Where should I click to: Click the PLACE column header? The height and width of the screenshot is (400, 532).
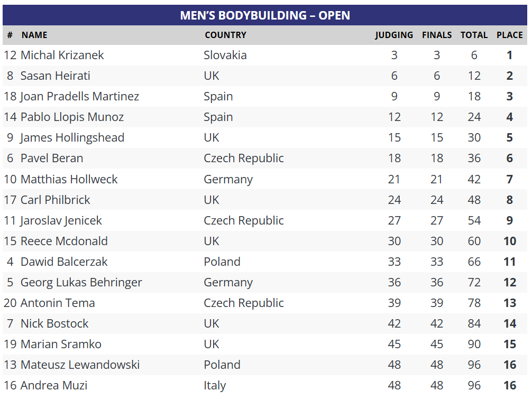point(509,35)
